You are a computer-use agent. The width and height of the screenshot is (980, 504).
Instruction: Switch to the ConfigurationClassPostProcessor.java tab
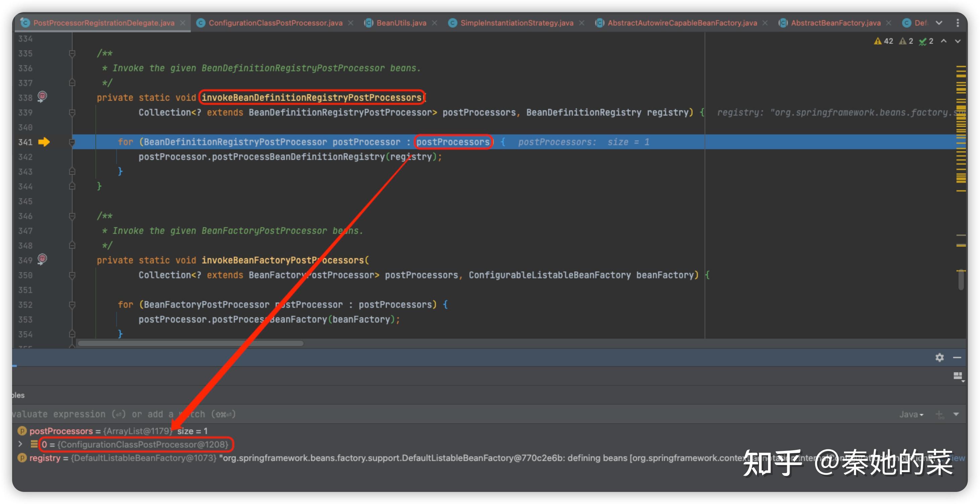[x=275, y=23]
